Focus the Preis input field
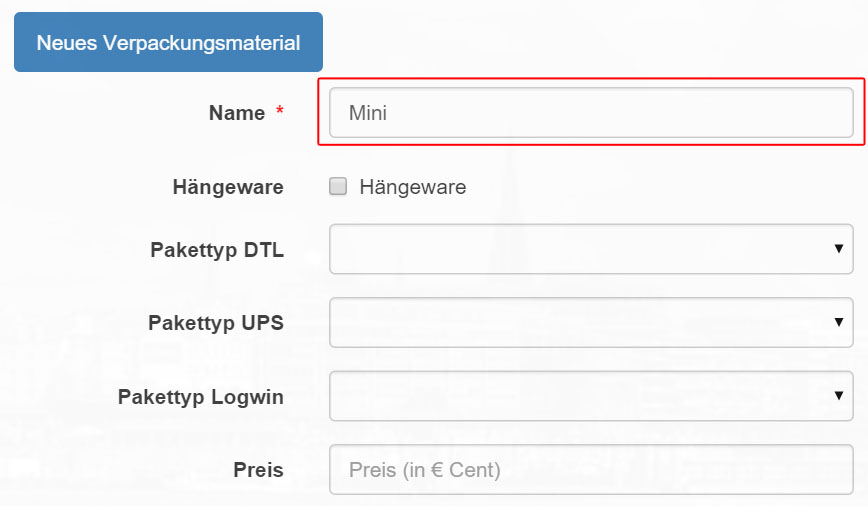This screenshot has width=868, height=506. (x=591, y=469)
